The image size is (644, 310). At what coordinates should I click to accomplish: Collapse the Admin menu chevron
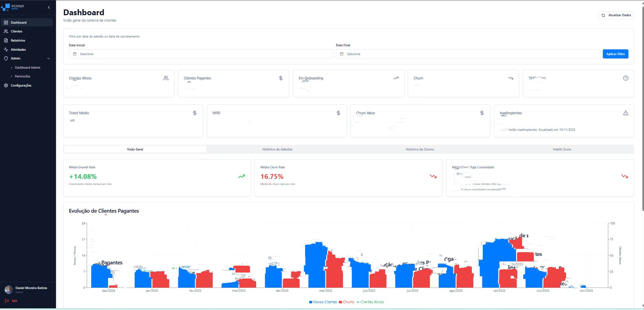click(x=48, y=58)
